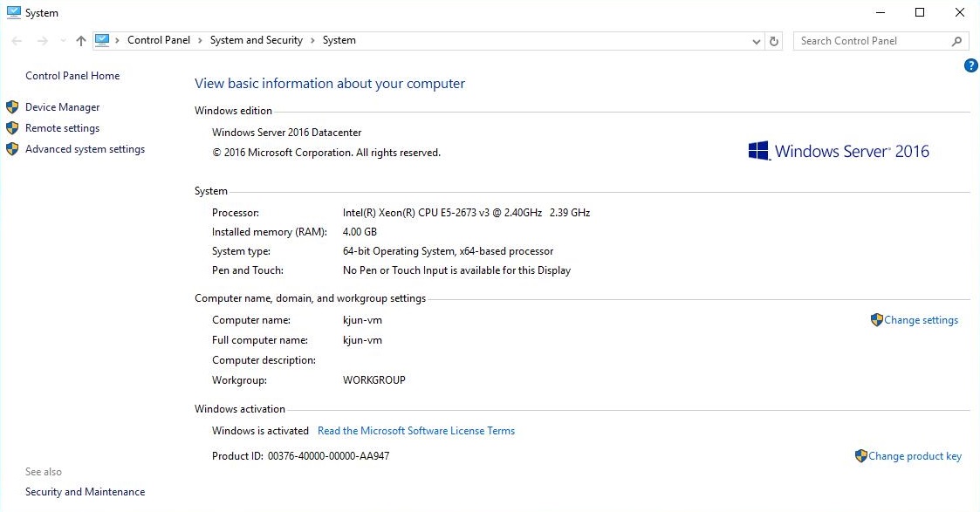Select Control Panel in the breadcrumb
The width and height of the screenshot is (980, 512).
[159, 40]
